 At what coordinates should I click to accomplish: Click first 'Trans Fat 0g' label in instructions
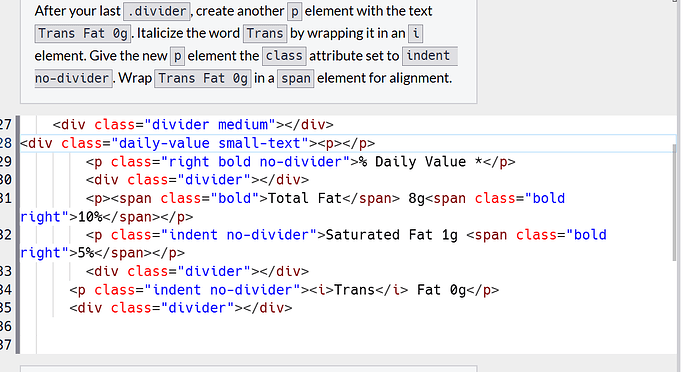(83, 33)
